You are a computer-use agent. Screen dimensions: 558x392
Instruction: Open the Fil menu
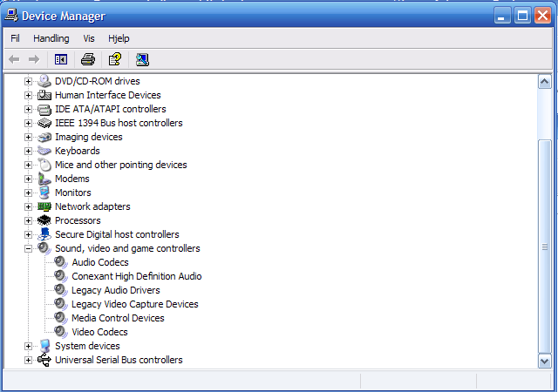click(x=15, y=38)
